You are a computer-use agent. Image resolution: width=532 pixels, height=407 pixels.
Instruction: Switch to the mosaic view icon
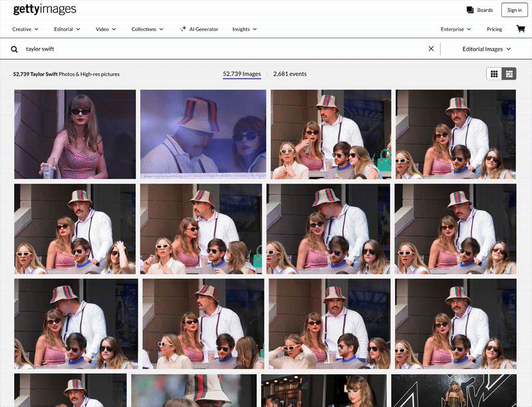[509, 74]
